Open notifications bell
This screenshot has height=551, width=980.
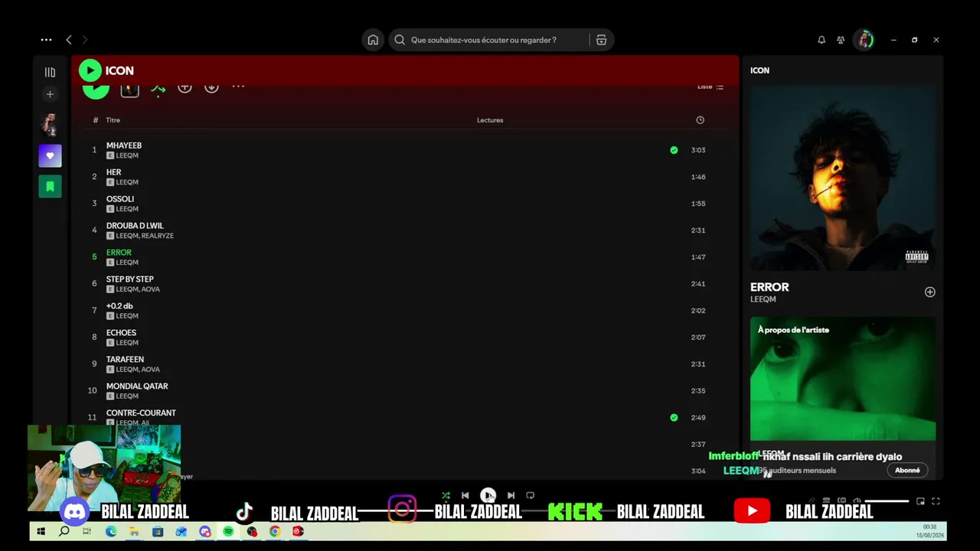[822, 40]
